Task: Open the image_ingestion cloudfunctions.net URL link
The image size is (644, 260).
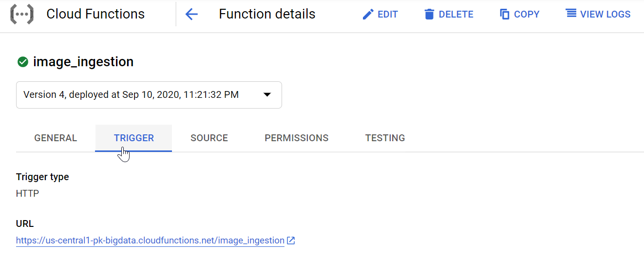Action: click(150, 241)
